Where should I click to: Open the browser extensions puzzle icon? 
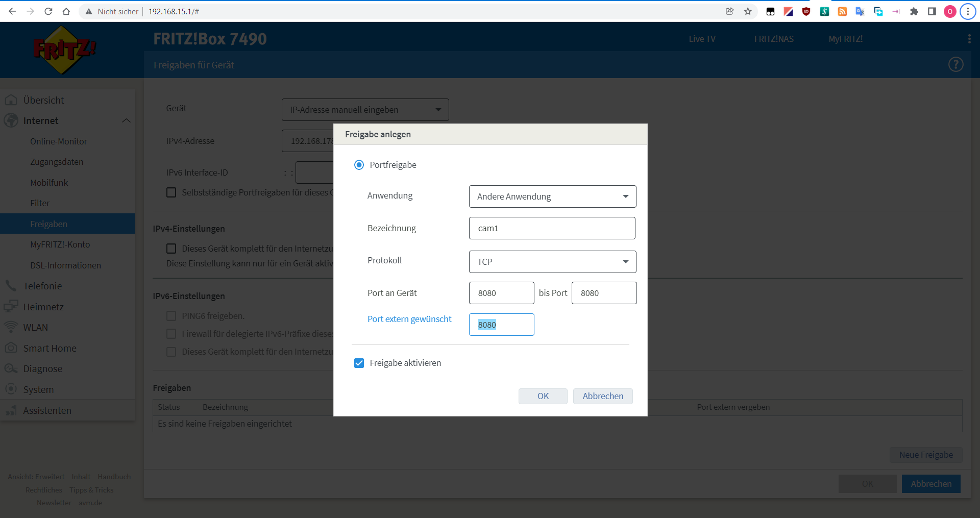click(x=914, y=11)
